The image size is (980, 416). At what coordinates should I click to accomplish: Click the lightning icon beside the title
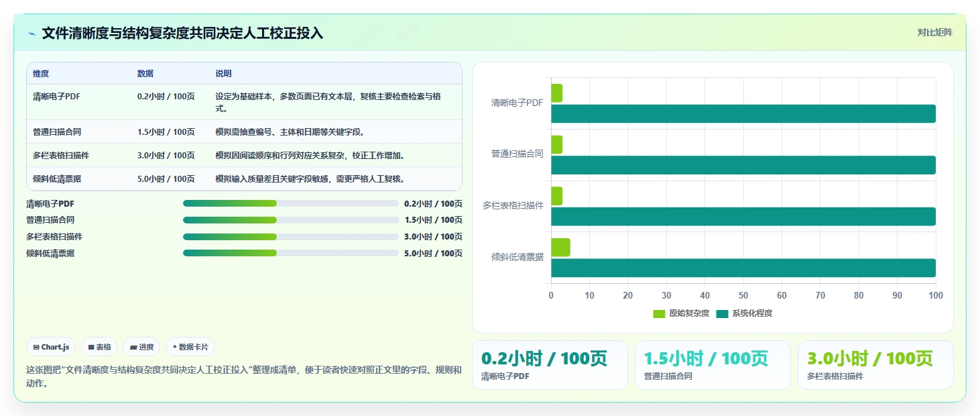(x=32, y=34)
